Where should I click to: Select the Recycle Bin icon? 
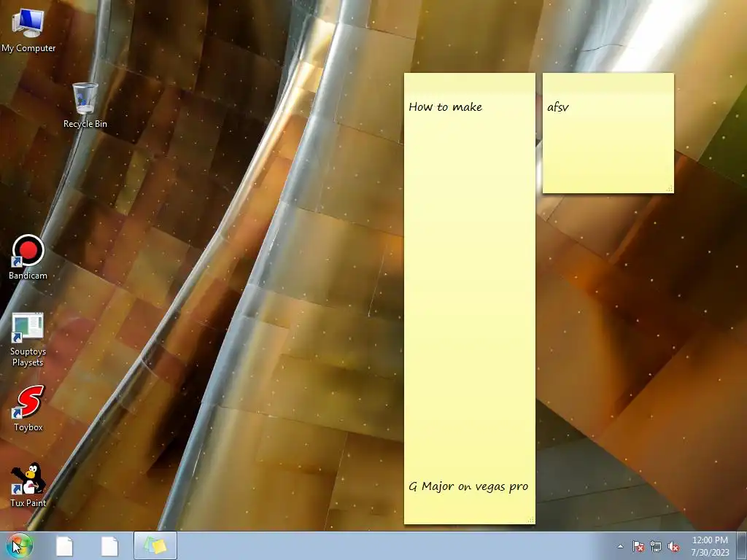coord(85,98)
